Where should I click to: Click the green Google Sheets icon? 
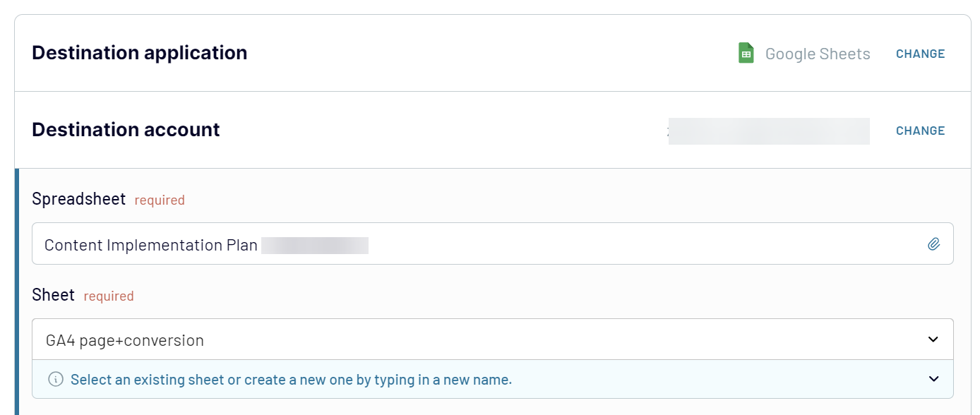(x=746, y=54)
